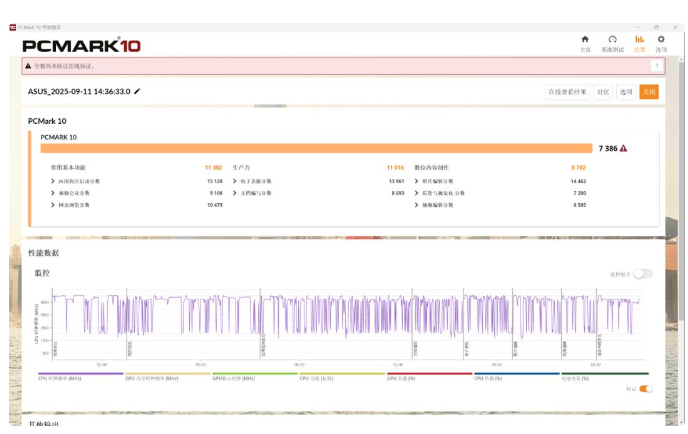688x434 pixels.
Task: Open Options (选项) gear tab in header
Action: pyautogui.click(x=661, y=44)
